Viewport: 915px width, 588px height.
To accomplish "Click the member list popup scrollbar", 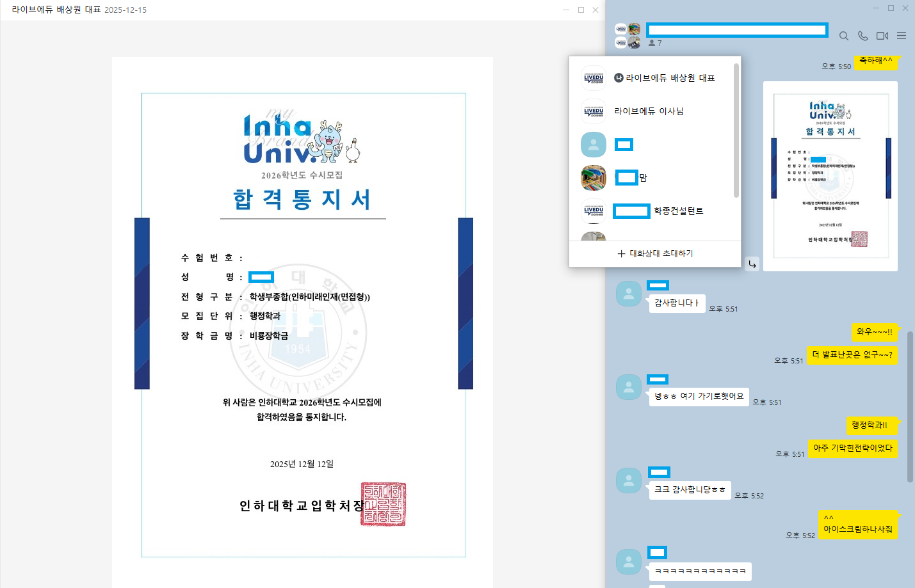I will coord(736,130).
